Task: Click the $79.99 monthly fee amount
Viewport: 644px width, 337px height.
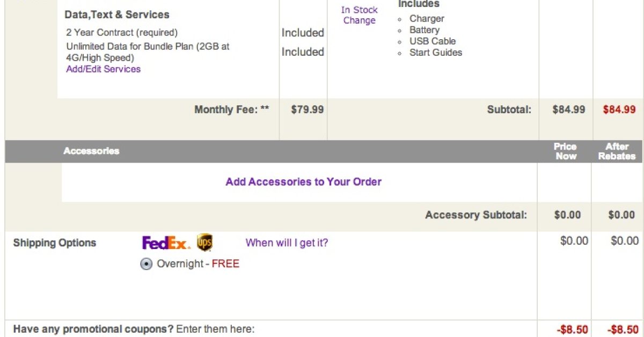Action: [x=307, y=109]
